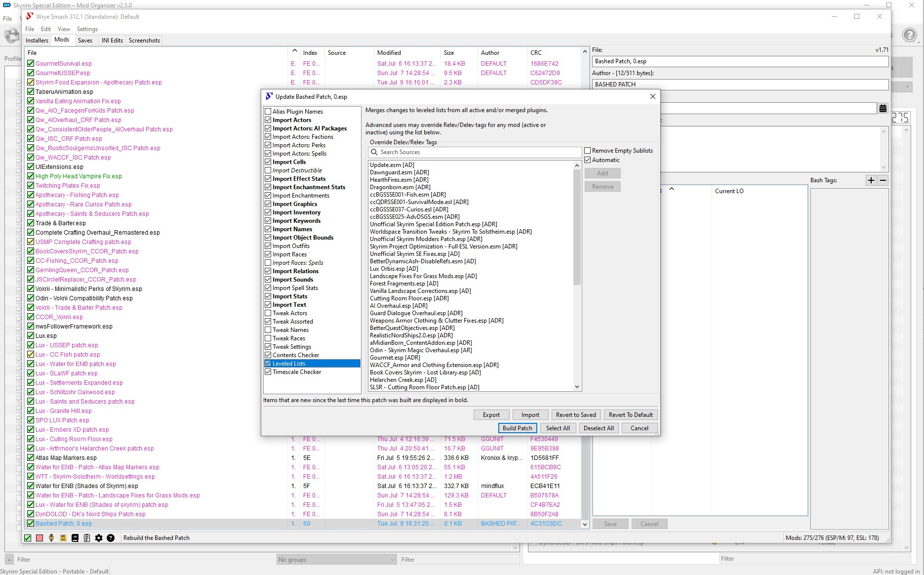This screenshot has height=575, width=924.
Task: Cancel the Update Bashed Patch dialog
Action: [x=639, y=428]
